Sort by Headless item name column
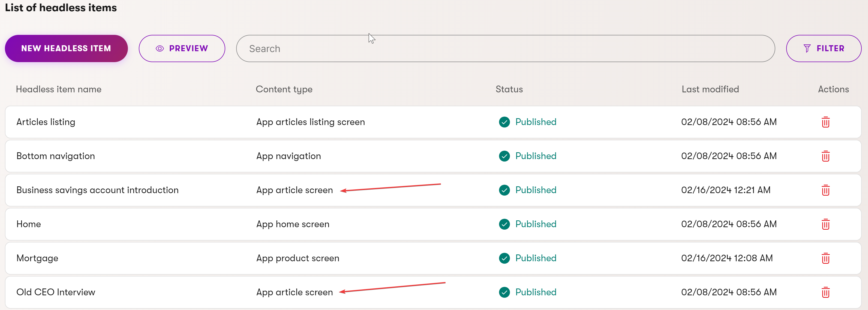Viewport: 868px width, 310px height. 59,89
